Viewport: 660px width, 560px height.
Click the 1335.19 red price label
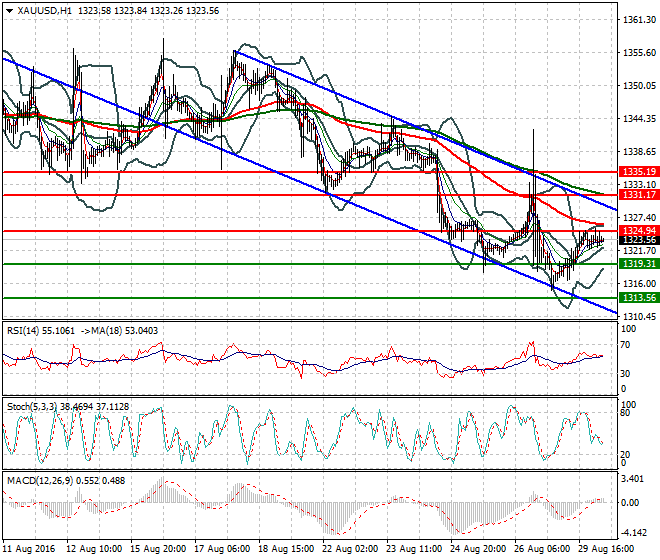[639, 172]
